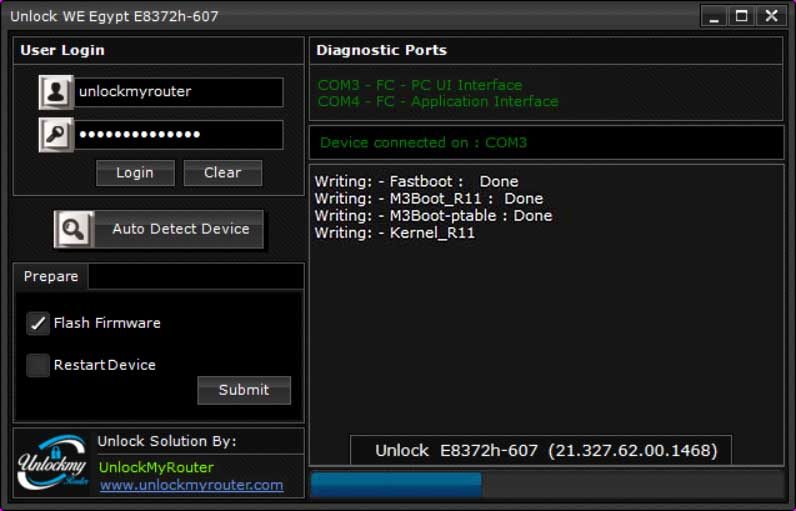Minimize the Unlock WE Egypt window
The image size is (796, 511).
(x=713, y=16)
